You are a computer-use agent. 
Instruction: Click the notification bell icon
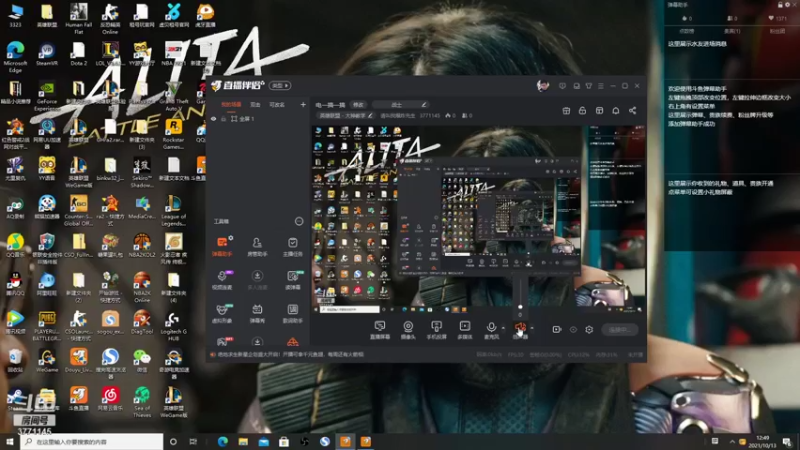point(616,111)
